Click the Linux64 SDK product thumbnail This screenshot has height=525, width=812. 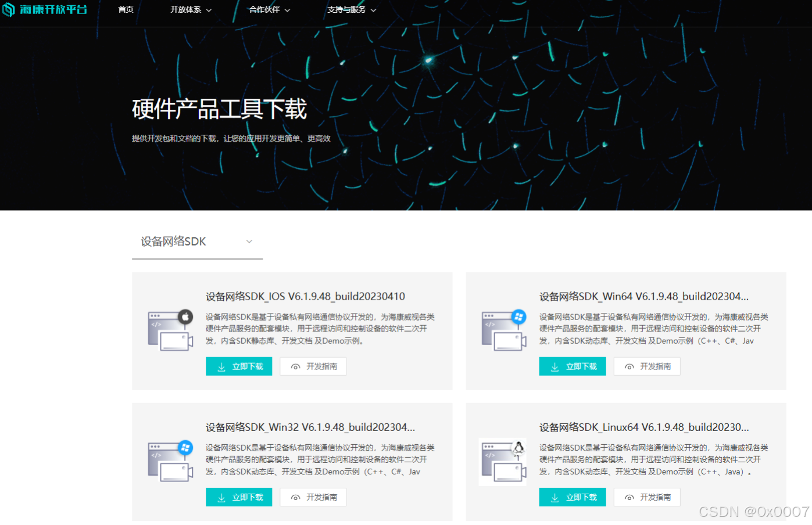[x=503, y=462]
